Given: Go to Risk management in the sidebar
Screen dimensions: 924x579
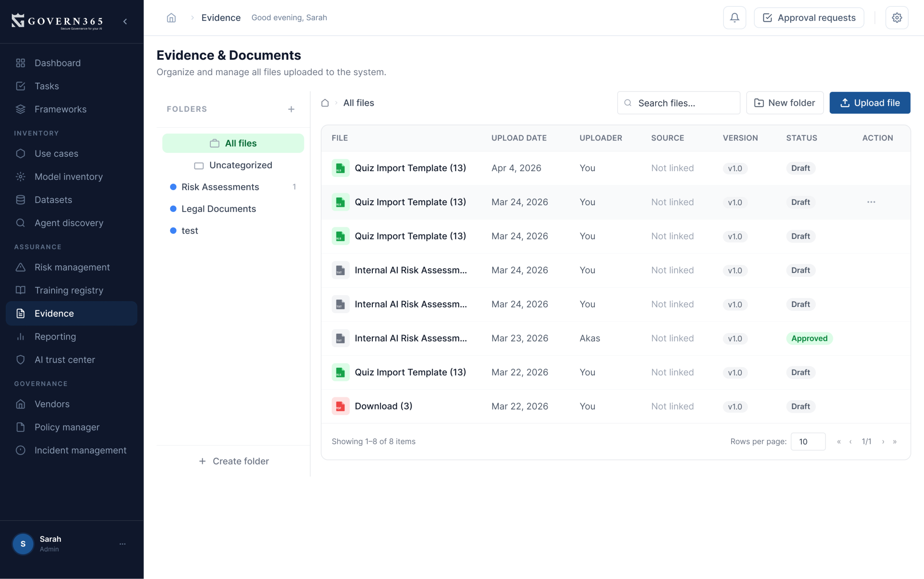Looking at the screenshot, I should coord(72,267).
